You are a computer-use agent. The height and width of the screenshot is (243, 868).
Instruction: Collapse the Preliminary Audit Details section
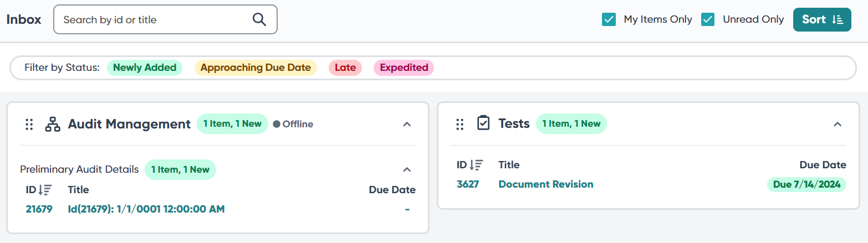(x=407, y=169)
